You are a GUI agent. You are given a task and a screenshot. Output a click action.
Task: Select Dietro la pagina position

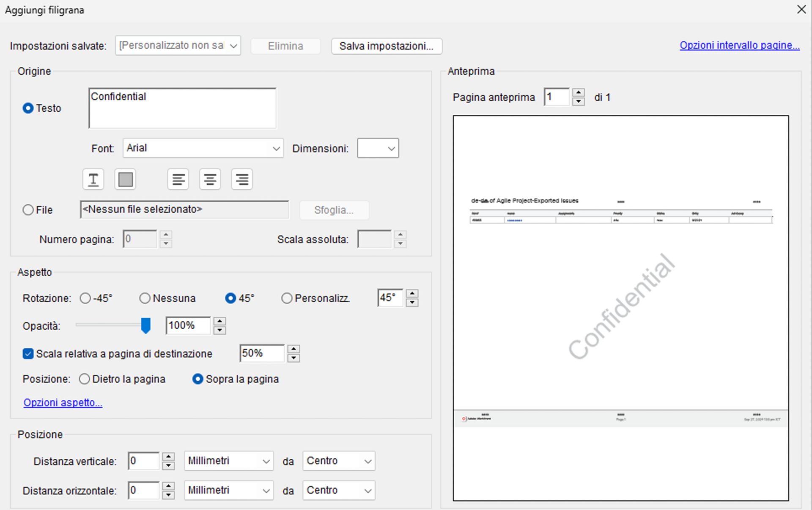click(x=85, y=379)
